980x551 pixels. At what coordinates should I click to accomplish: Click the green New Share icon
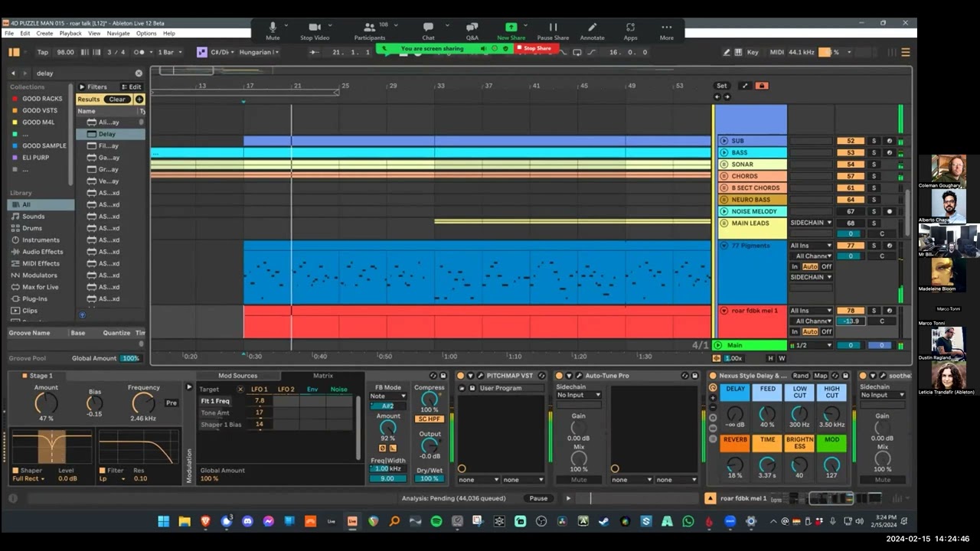click(511, 28)
